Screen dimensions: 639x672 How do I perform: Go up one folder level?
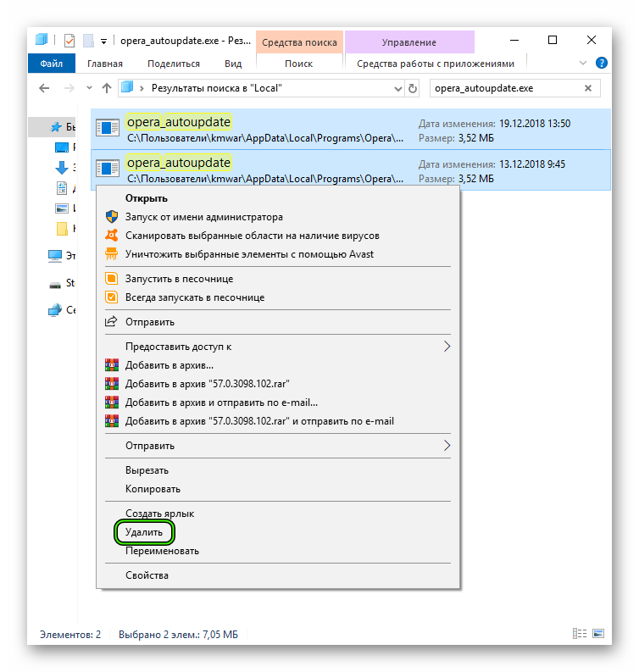pos(107,88)
